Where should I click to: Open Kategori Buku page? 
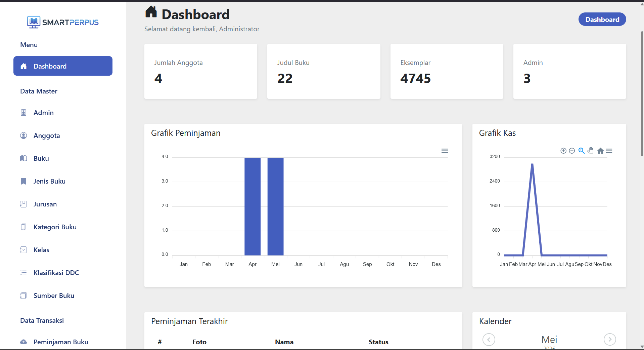(63, 227)
